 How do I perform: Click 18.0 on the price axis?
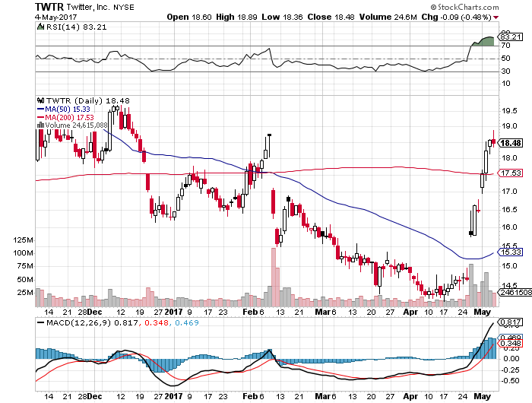[x=509, y=158]
